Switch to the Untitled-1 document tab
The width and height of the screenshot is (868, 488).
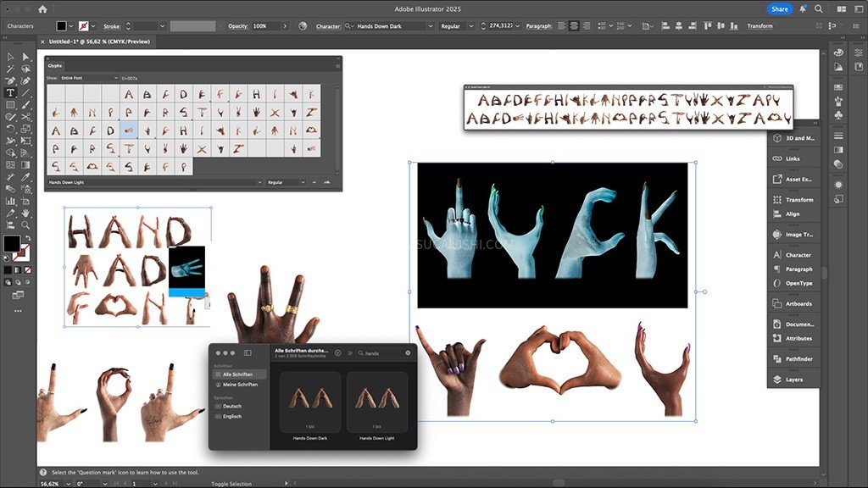(x=92, y=41)
